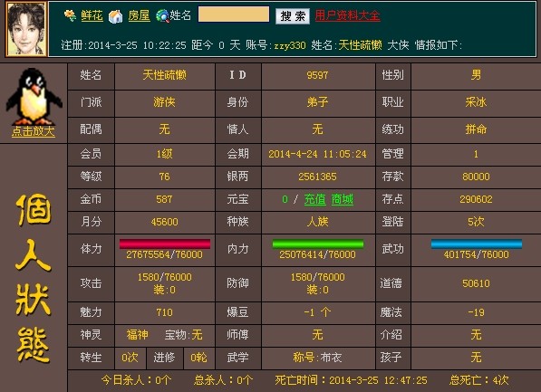Click 点击放大 to enlarge avatar
This screenshot has width=541, height=392.
(x=34, y=131)
